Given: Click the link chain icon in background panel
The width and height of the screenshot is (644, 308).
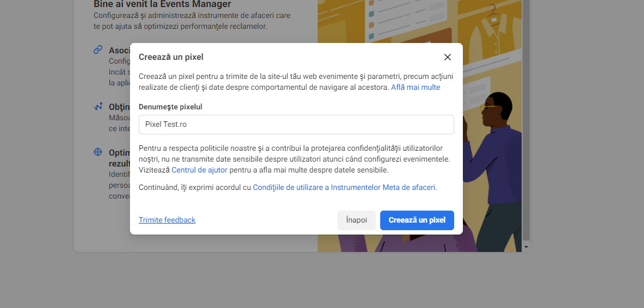Looking at the screenshot, I should click(x=98, y=50).
